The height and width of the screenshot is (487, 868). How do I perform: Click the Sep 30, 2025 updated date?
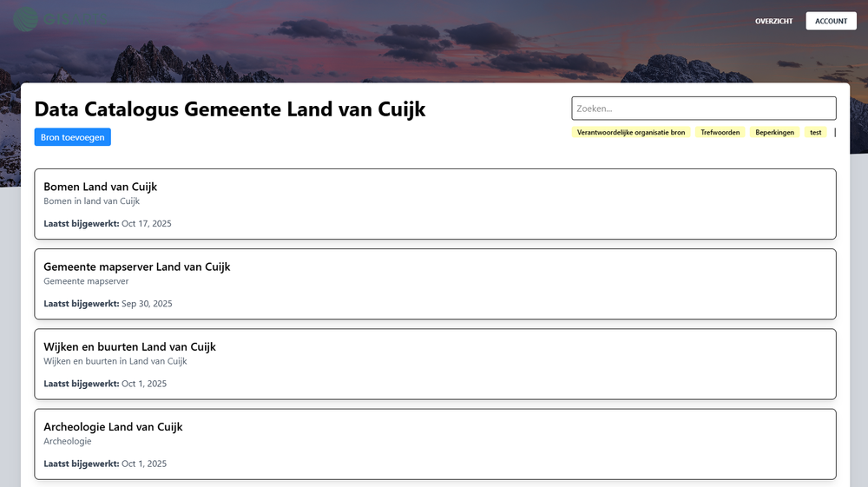[147, 304]
